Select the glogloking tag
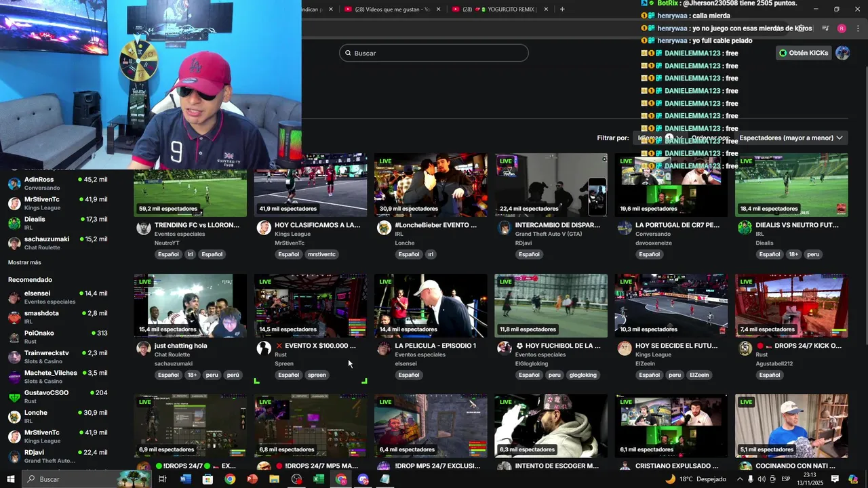The height and width of the screenshot is (488, 868). point(583,375)
